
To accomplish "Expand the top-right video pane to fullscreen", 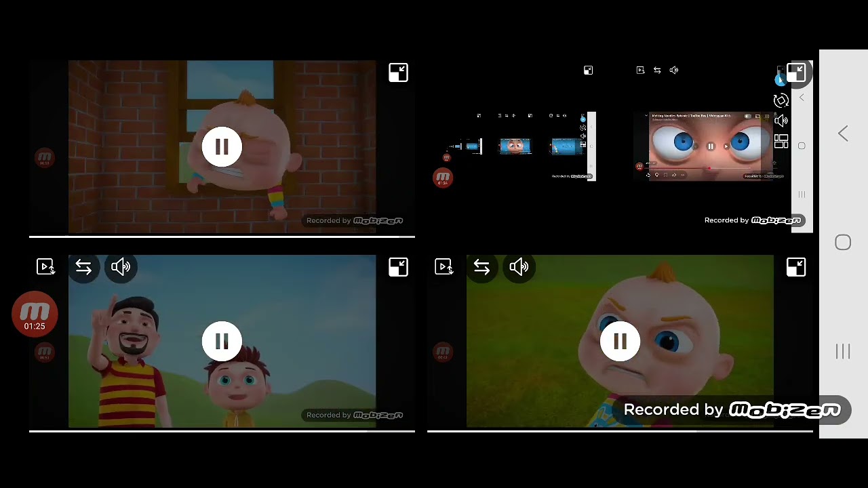I will click(796, 73).
